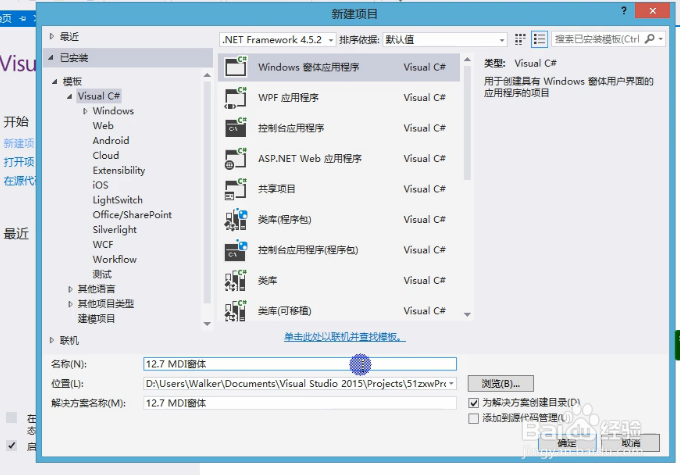Collapse the 已安装 section

[x=51, y=57]
